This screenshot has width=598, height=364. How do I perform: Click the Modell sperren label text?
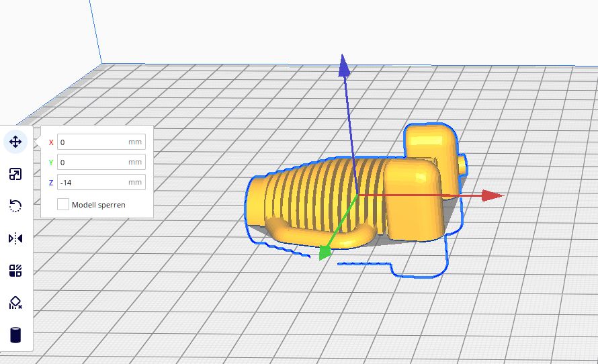point(98,205)
